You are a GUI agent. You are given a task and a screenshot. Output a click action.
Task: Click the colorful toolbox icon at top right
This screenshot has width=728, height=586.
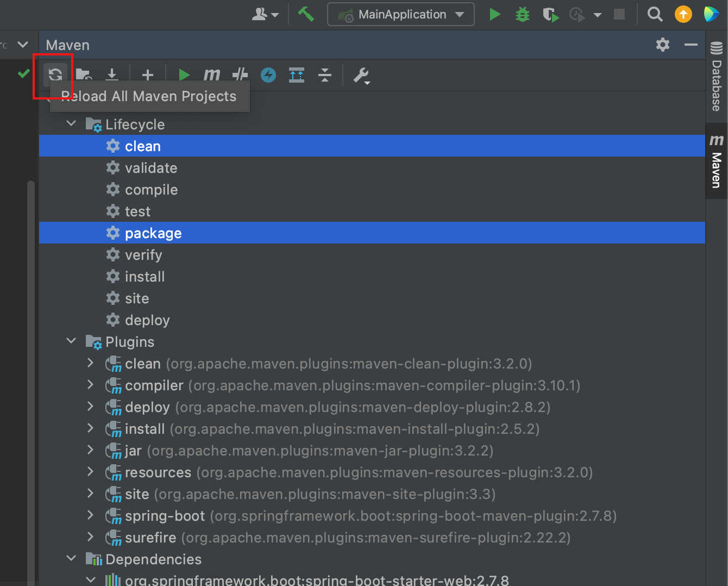pyautogui.click(x=711, y=14)
